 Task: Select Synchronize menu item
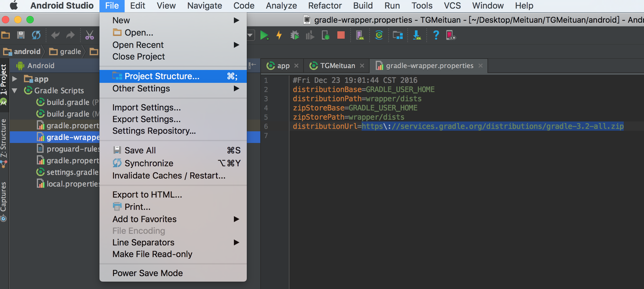click(x=173, y=163)
